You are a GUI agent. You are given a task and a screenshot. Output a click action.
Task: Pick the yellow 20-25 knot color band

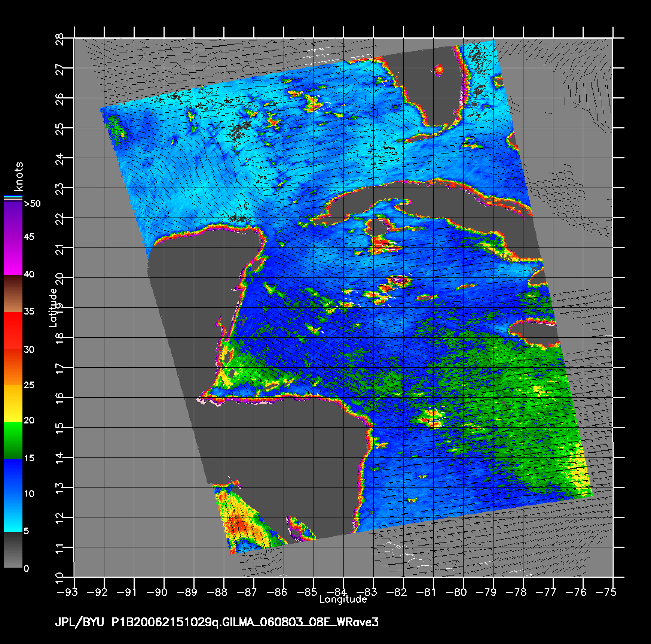[x=13, y=404]
